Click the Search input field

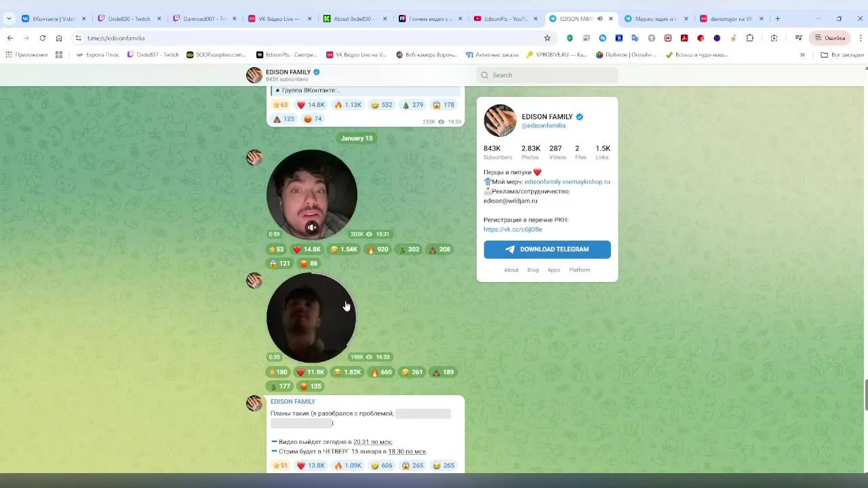coord(547,75)
